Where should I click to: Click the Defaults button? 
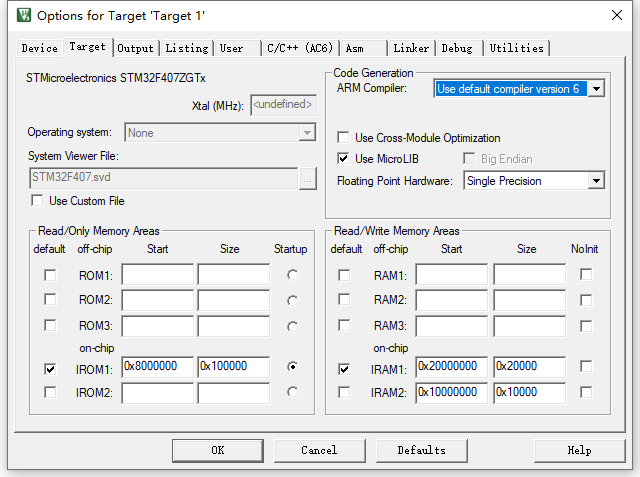pos(421,450)
